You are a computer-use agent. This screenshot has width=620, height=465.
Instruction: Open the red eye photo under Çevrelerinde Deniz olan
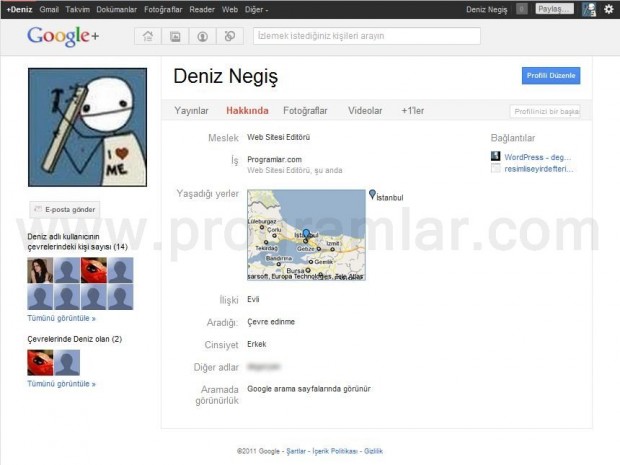tap(40, 363)
